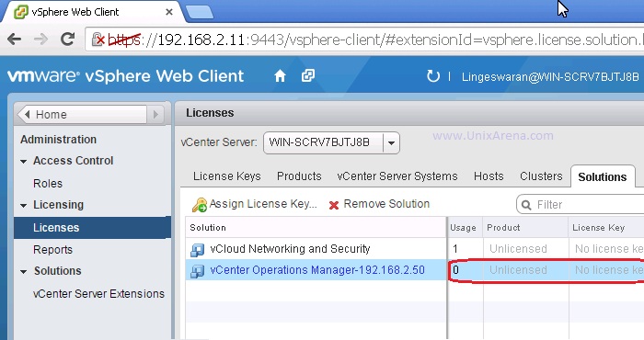Click Usage value 0 for Operations Manager
The width and height of the screenshot is (644, 340).
(455, 270)
